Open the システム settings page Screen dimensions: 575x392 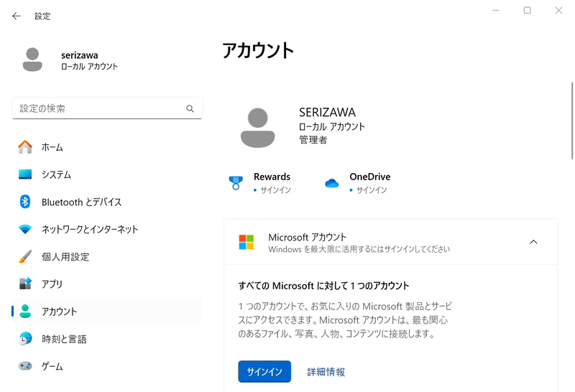tap(107, 174)
